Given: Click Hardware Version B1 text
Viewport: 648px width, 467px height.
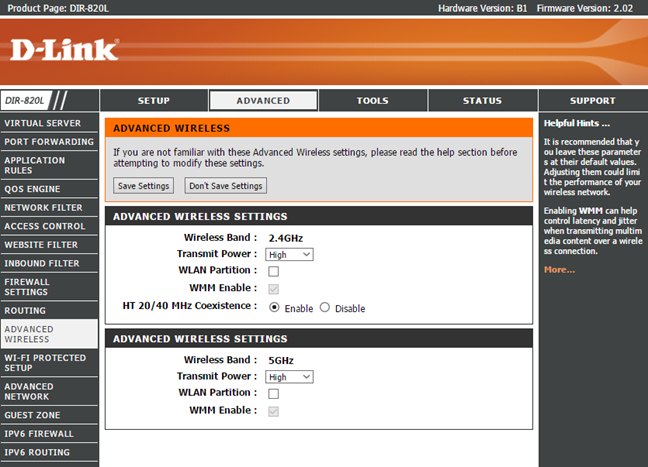Looking at the screenshot, I should pyautogui.click(x=483, y=8).
